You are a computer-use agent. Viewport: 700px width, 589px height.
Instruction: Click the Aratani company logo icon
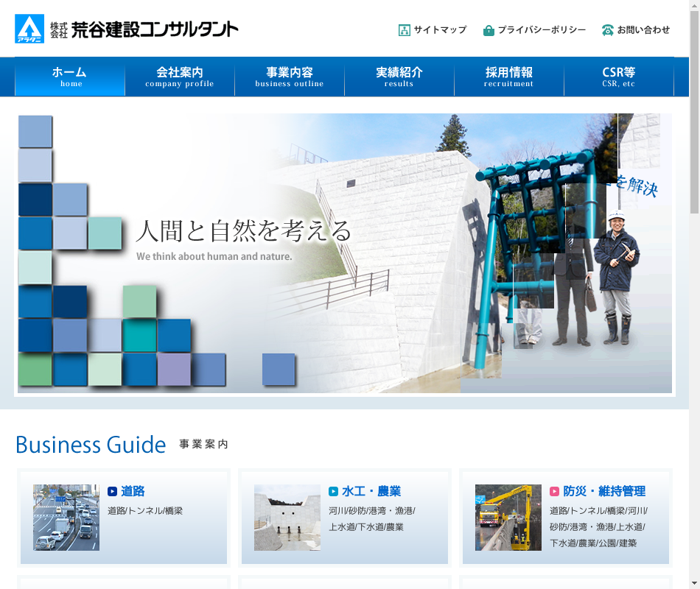29,29
